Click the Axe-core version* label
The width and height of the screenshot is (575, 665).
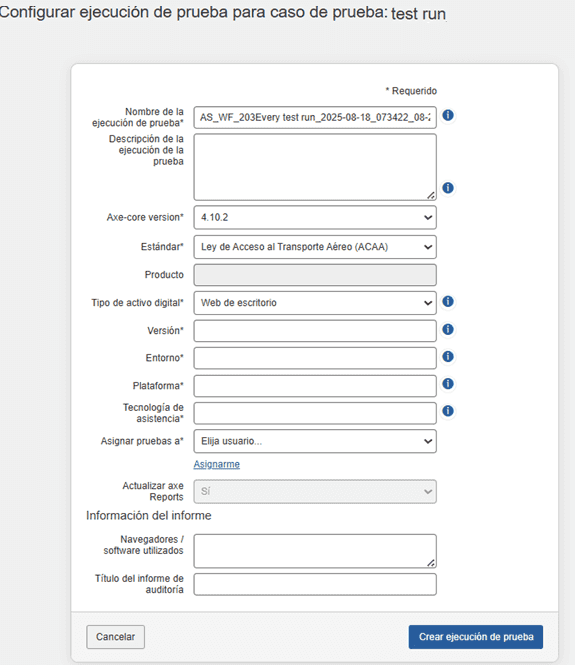click(x=145, y=217)
